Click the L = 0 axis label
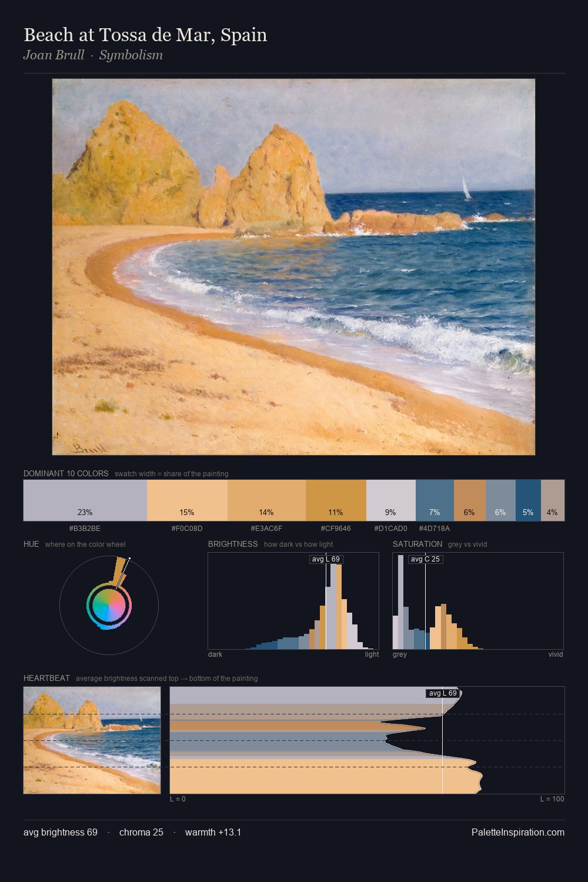 pyautogui.click(x=178, y=799)
